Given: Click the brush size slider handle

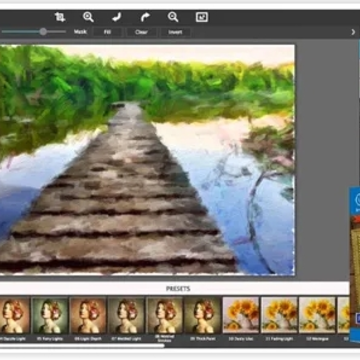Looking at the screenshot, I should [43, 32].
